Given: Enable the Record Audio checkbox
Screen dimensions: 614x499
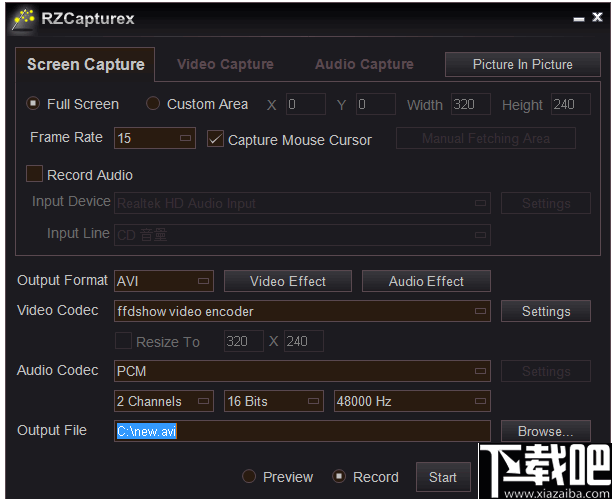Looking at the screenshot, I should (34, 174).
